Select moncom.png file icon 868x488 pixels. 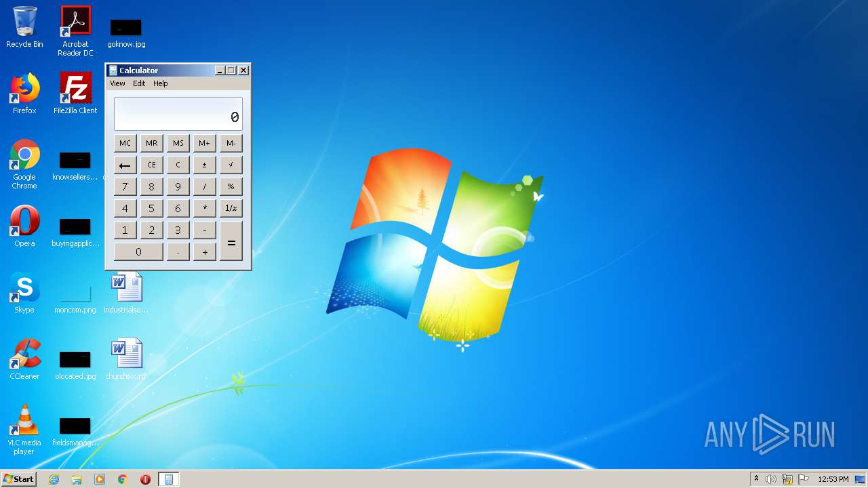(x=75, y=300)
